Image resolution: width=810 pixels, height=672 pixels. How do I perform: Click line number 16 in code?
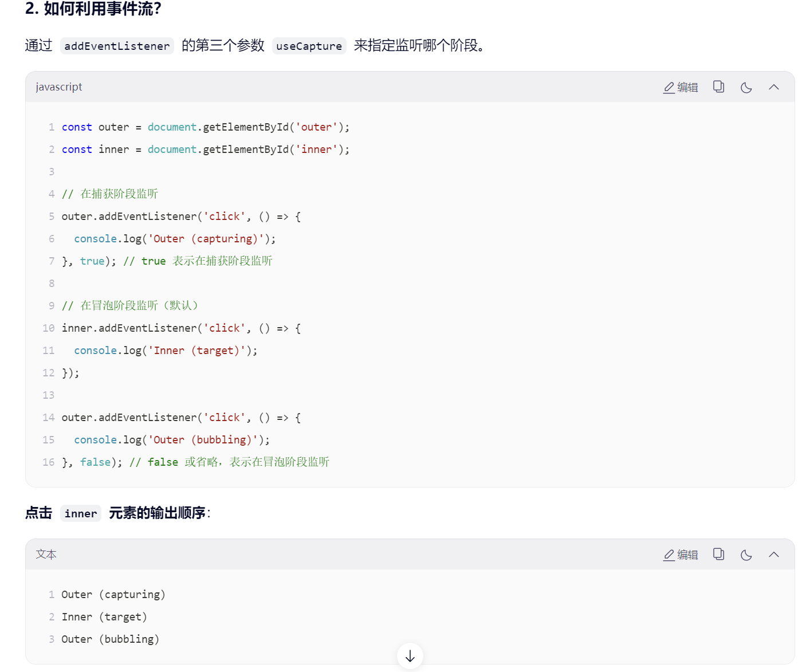[49, 462]
